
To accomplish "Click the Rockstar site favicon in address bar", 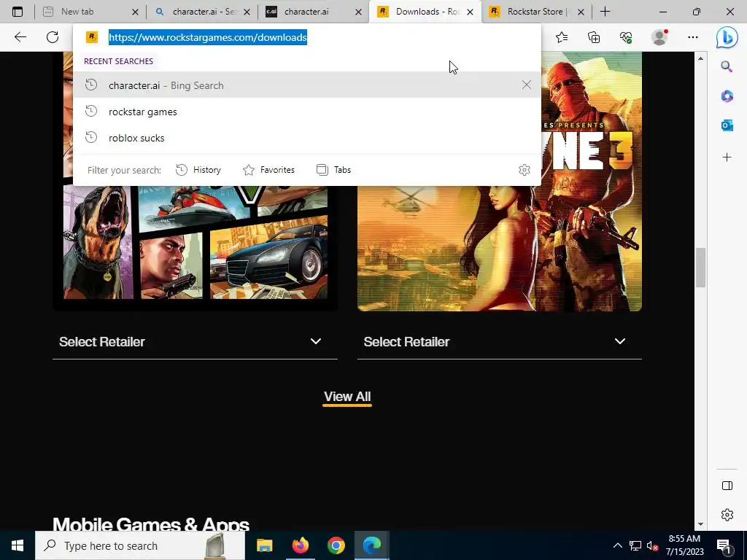I will [x=91, y=37].
